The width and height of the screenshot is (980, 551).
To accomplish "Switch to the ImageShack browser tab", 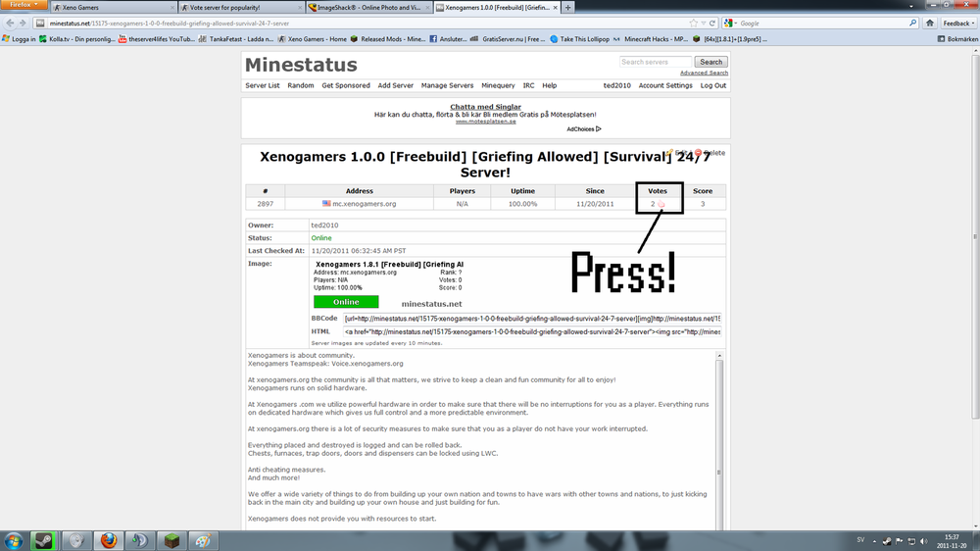I will point(368,8).
